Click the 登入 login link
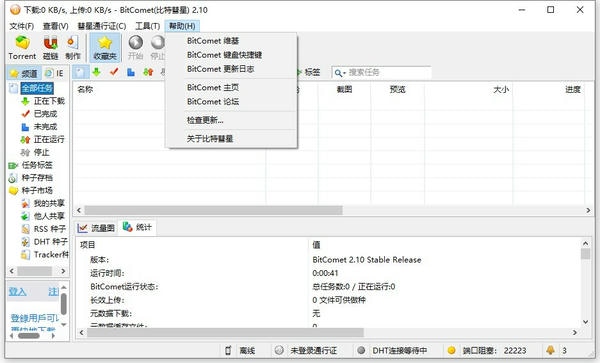The width and height of the screenshot is (600, 363). pyautogui.click(x=18, y=292)
